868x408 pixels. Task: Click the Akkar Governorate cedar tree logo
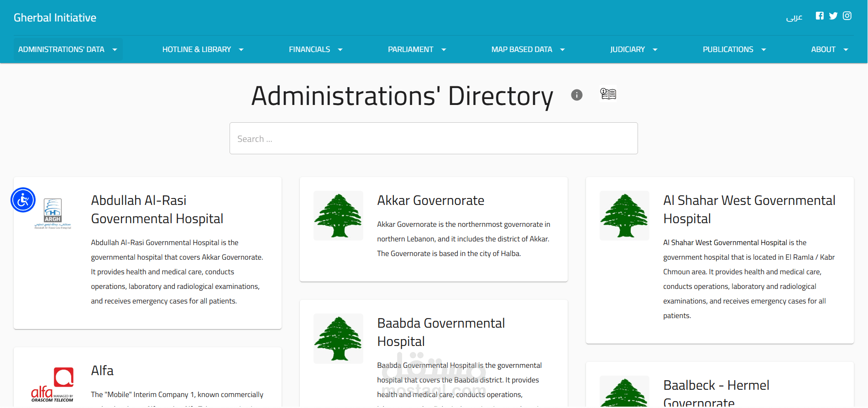(x=338, y=215)
